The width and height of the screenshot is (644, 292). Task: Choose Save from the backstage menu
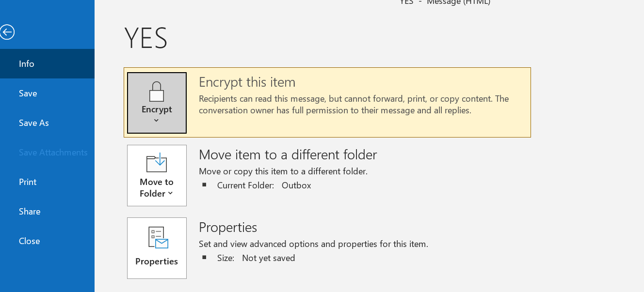click(x=47, y=93)
